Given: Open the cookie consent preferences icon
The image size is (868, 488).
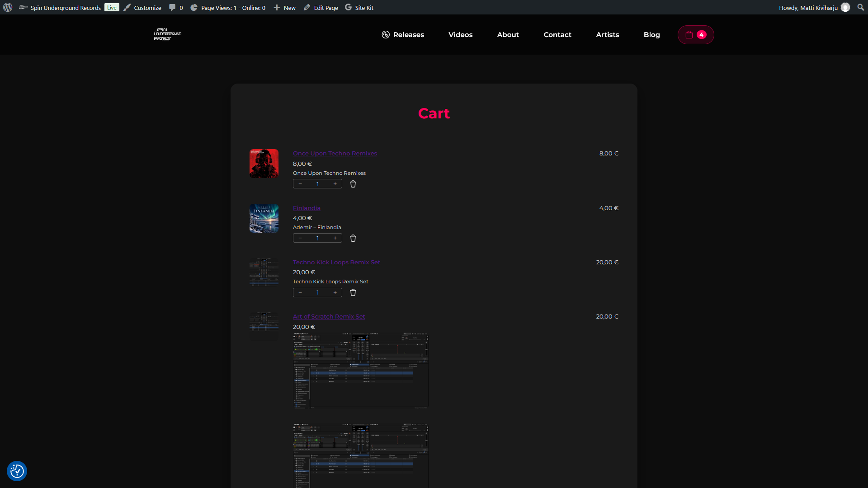Looking at the screenshot, I should coord(17,471).
